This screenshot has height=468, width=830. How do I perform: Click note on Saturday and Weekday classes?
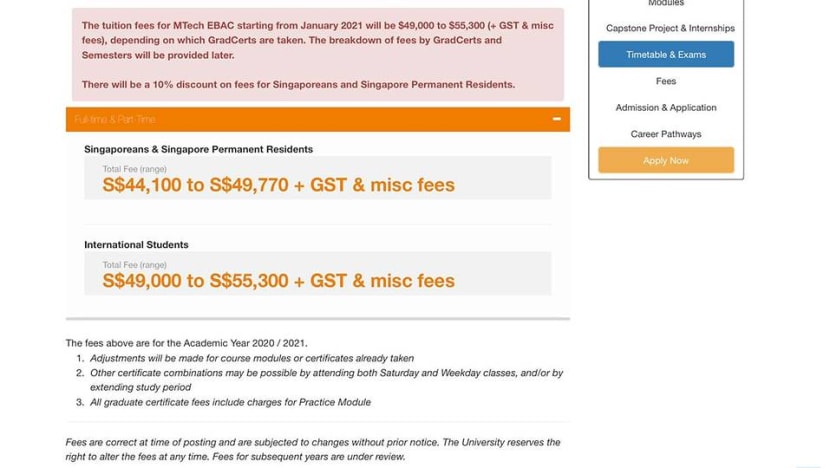click(x=326, y=380)
